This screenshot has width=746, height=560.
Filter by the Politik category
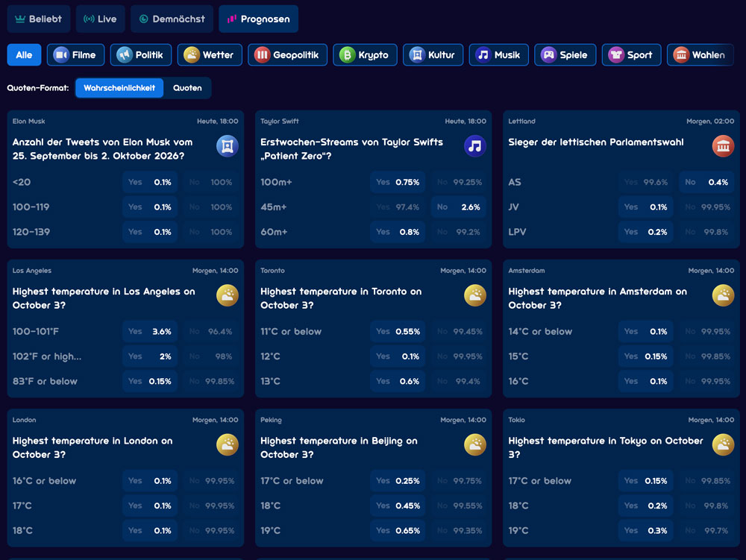point(141,54)
